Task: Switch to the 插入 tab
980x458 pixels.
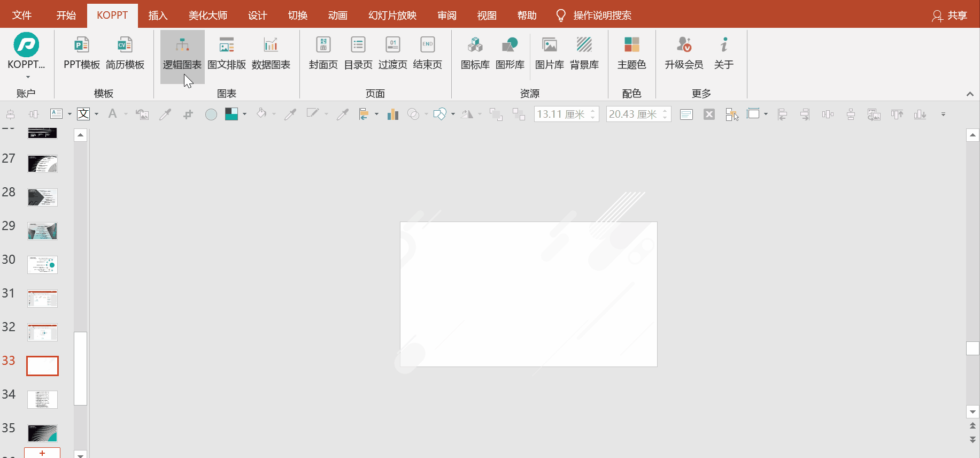Action: (158, 16)
